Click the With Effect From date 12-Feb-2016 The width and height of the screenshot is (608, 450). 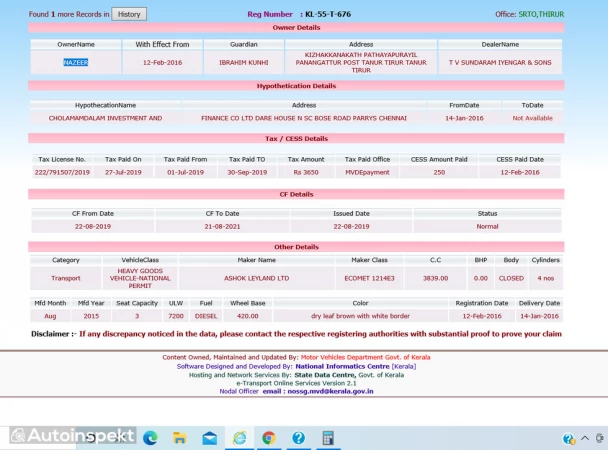(162, 62)
